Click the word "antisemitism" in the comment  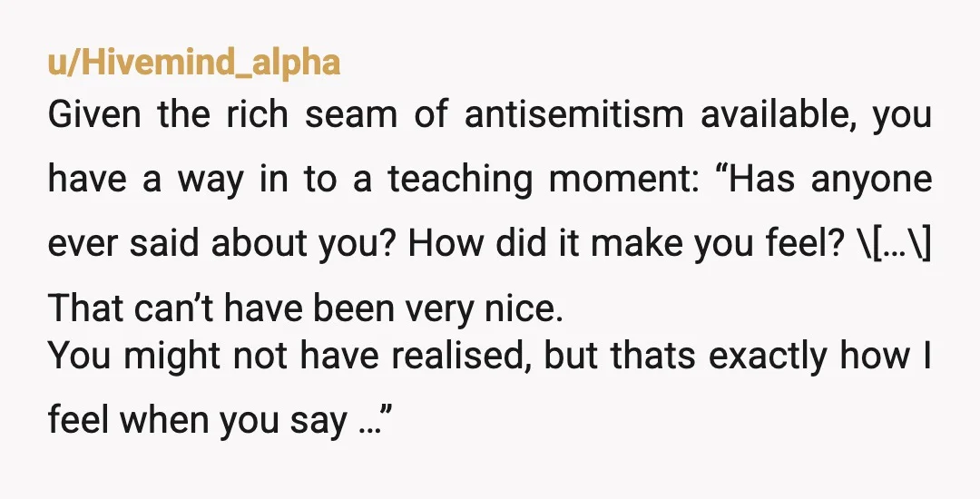click(x=573, y=115)
